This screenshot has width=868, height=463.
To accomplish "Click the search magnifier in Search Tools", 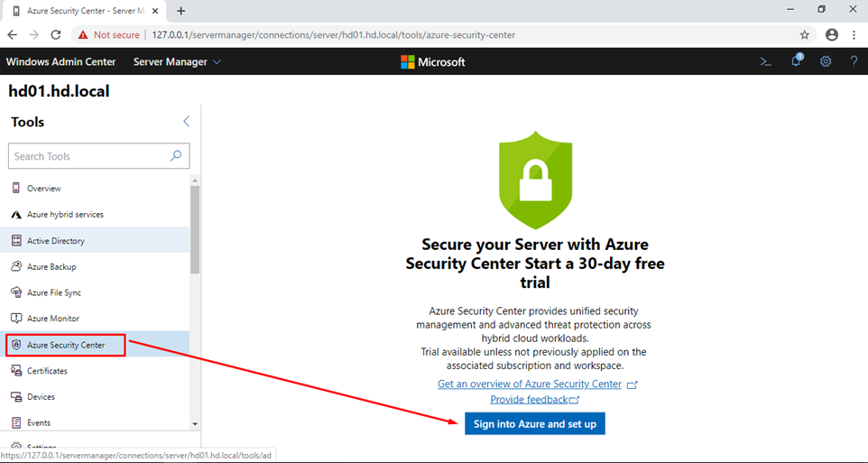I will [175, 155].
